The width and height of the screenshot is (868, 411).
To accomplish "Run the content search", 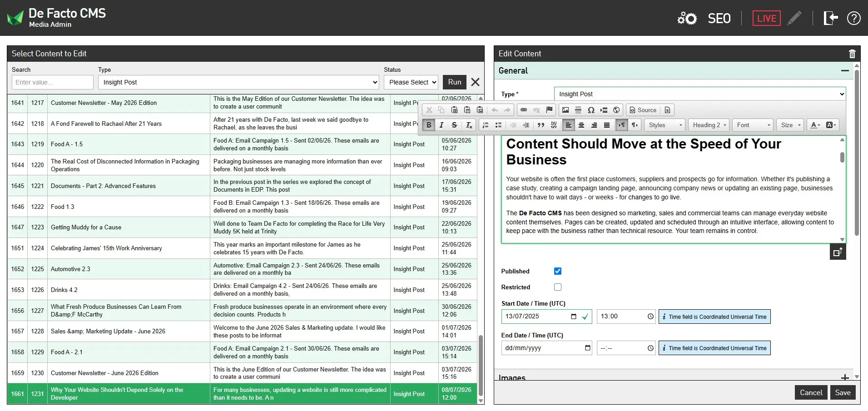I will 454,82.
